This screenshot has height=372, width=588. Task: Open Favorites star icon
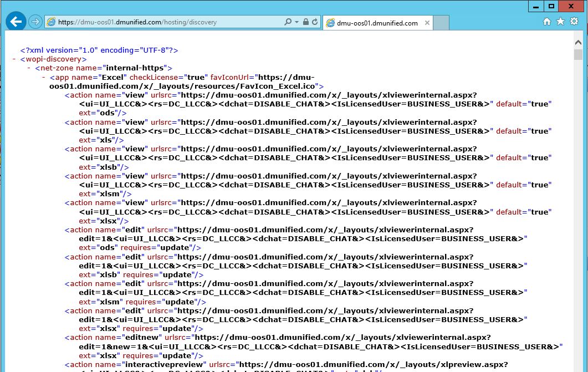pos(560,22)
